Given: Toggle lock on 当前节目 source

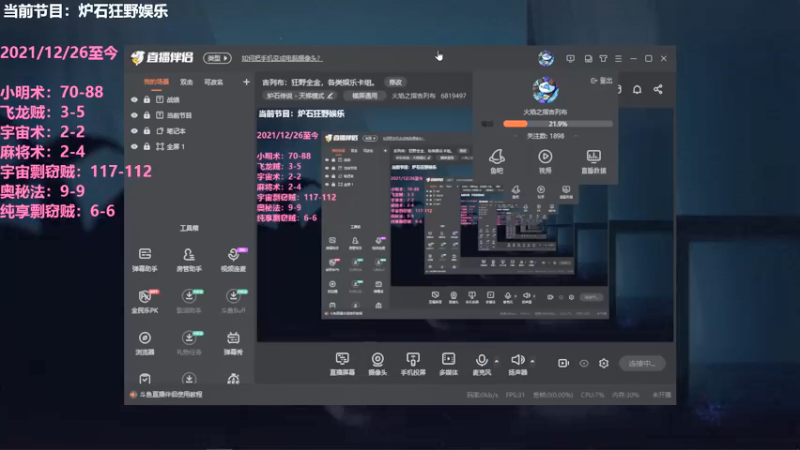Looking at the screenshot, I should [147, 115].
